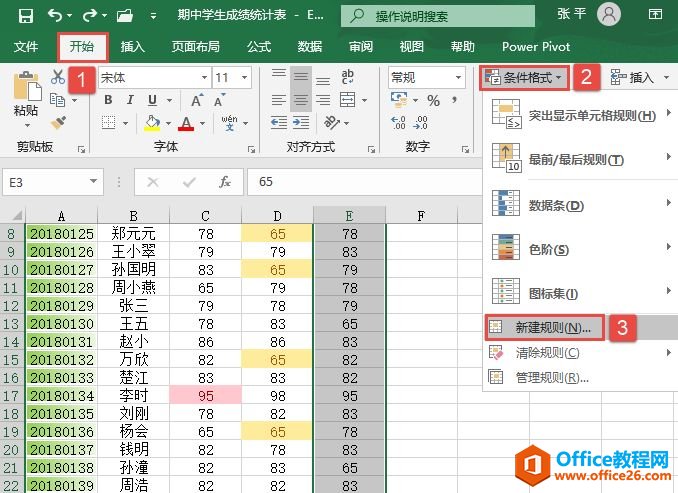Undo the last action
Image resolution: width=678 pixels, height=493 pixels.
click(55, 16)
